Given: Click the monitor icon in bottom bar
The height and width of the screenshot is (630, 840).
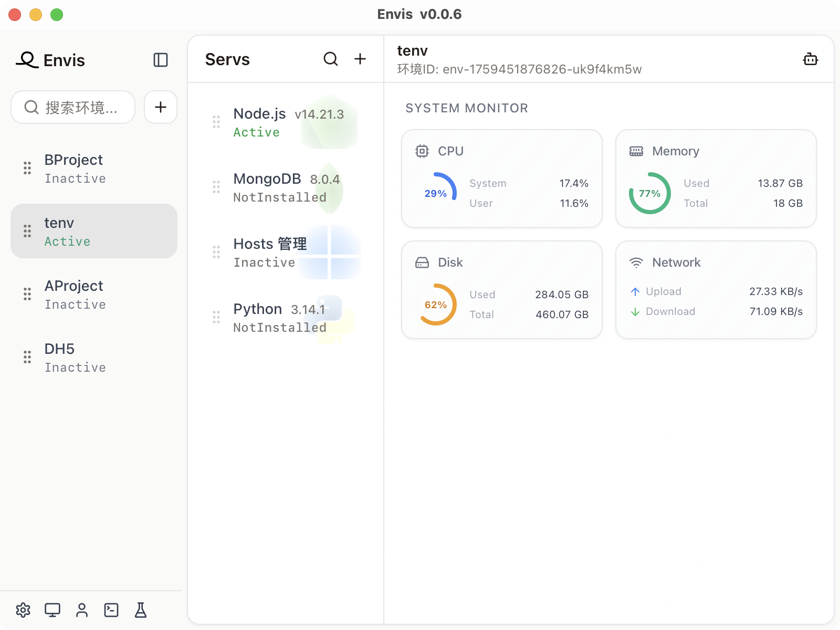Looking at the screenshot, I should [52, 610].
